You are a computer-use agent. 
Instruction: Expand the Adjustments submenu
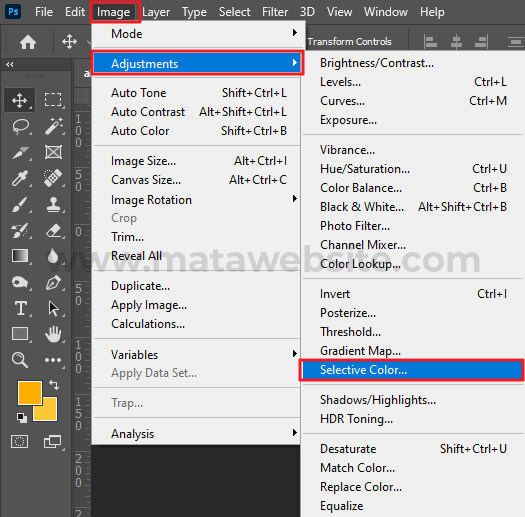pos(198,63)
